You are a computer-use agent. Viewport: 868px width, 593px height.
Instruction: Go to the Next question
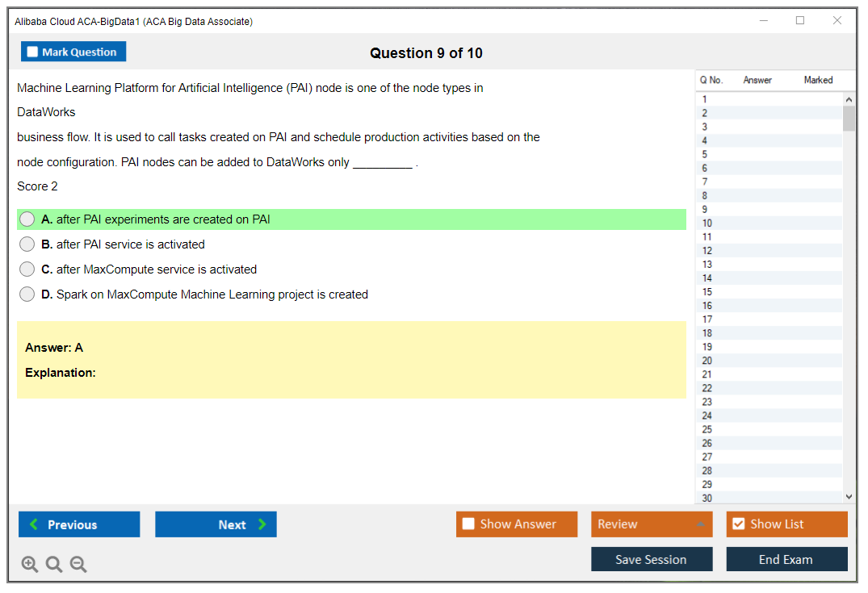pyautogui.click(x=216, y=524)
